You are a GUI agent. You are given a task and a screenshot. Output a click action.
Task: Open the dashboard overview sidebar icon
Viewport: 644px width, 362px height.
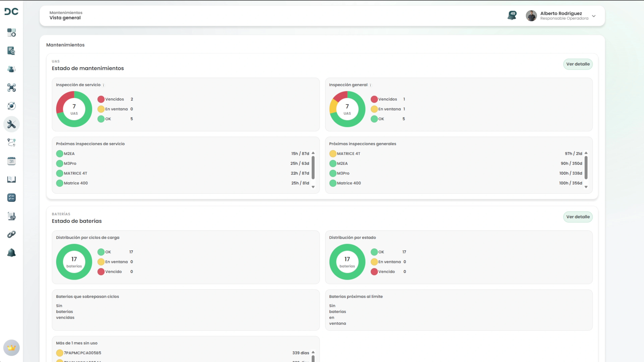pyautogui.click(x=11, y=33)
